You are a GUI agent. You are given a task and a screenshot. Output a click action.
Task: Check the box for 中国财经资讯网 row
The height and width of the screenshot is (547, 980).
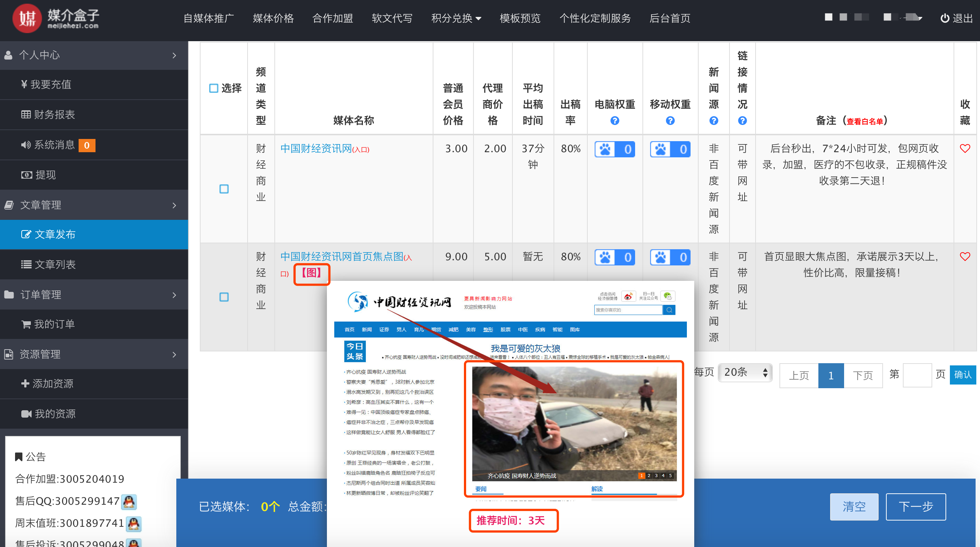(x=224, y=189)
